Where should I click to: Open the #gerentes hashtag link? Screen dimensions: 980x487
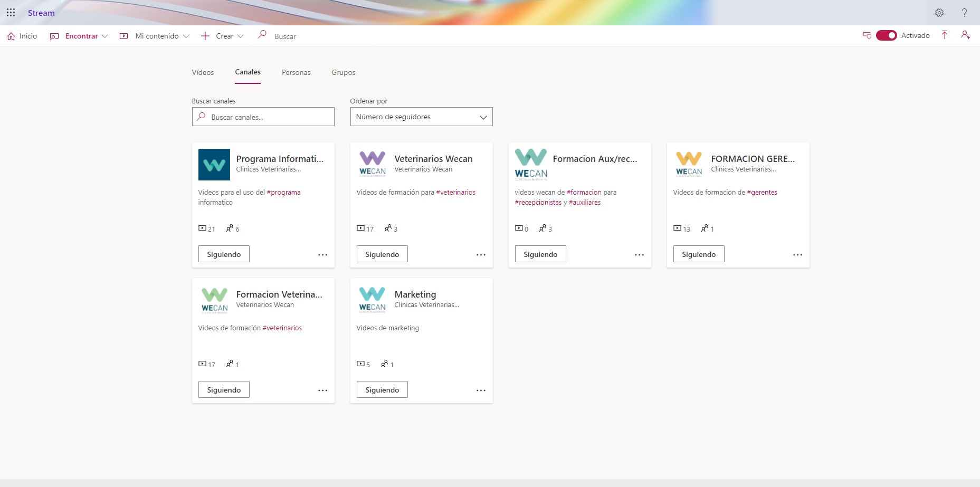(x=762, y=193)
